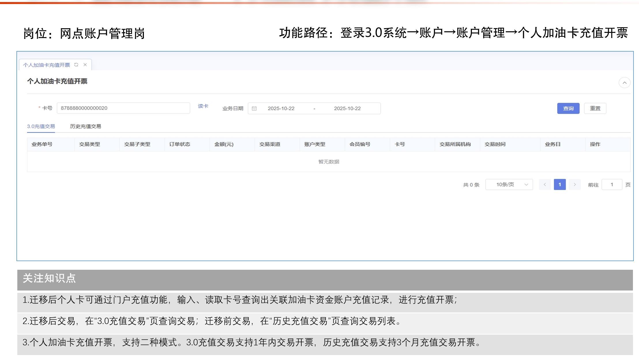This screenshot has width=639, height=364.
Task: Click the 卡号 input field
Action: coord(123,108)
